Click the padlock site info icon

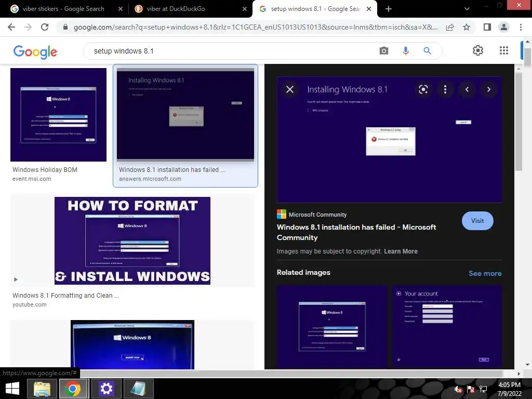[65, 27]
